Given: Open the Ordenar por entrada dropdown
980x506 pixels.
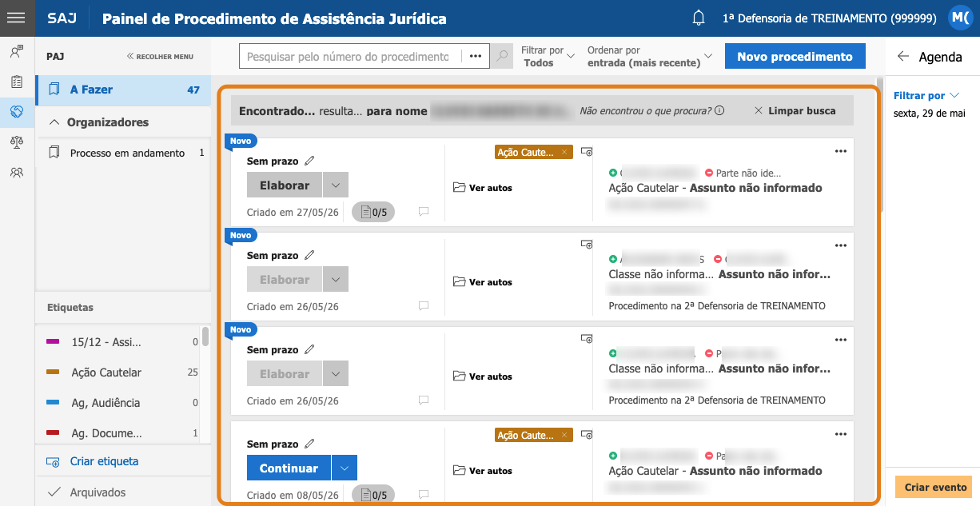Looking at the screenshot, I should pos(650,57).
